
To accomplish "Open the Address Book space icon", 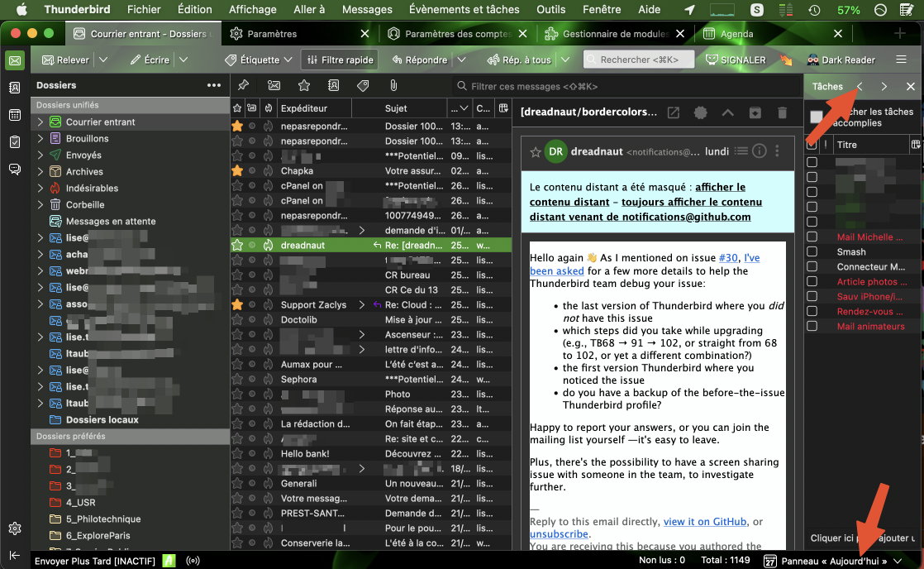I will (14, 88).
